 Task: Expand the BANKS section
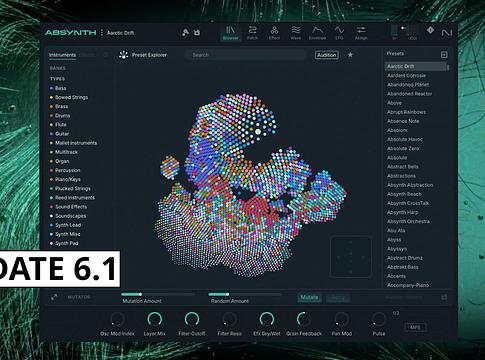tap(58, 68)
